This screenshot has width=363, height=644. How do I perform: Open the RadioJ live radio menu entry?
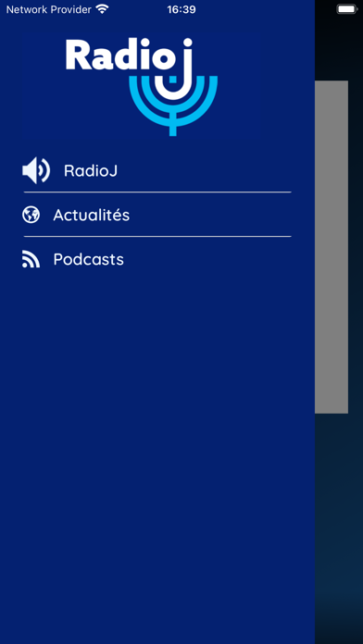point(157,170)
